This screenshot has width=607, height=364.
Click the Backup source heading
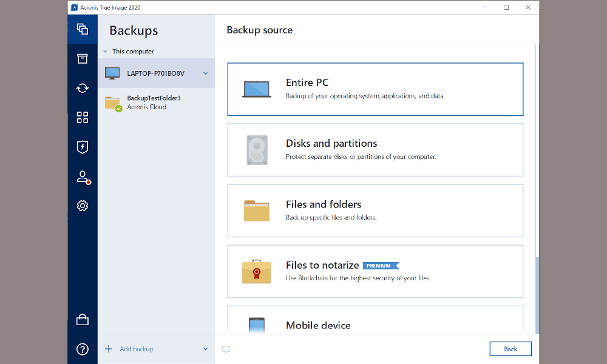(260, 30)
